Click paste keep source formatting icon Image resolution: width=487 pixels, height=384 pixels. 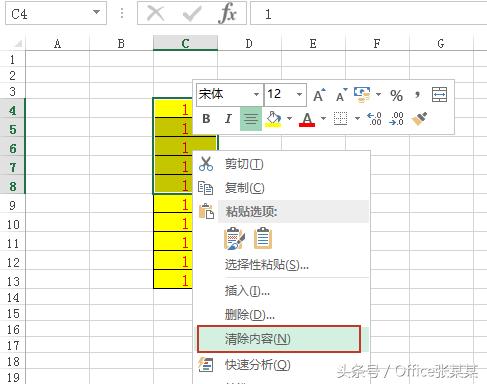point(235,238)
